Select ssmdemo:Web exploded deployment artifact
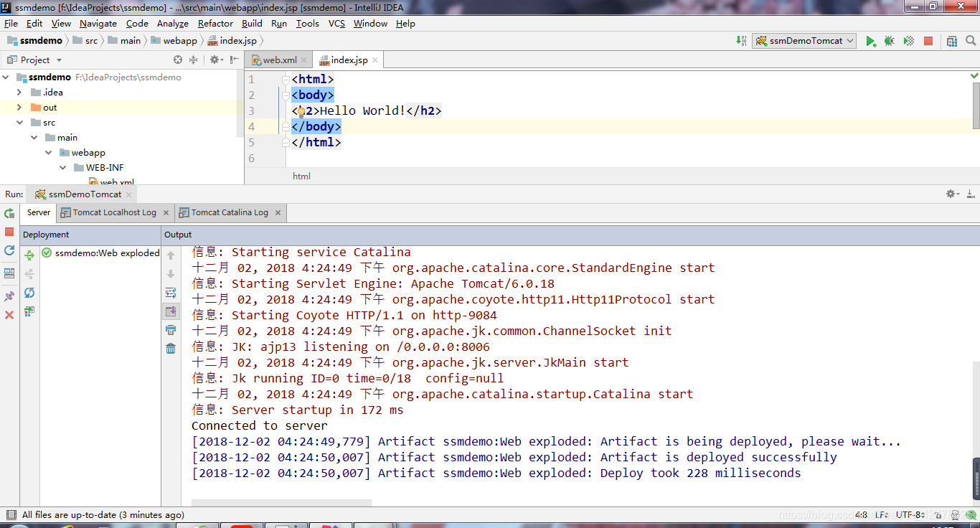Image resolution: width=980 pixels, height=528 pixels. [x=100, y=253]
